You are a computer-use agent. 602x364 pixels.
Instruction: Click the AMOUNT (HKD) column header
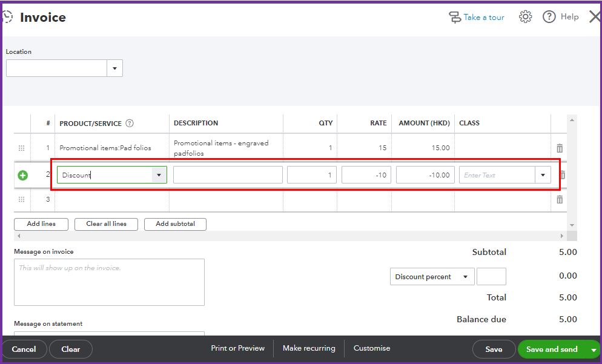point(424,123)
